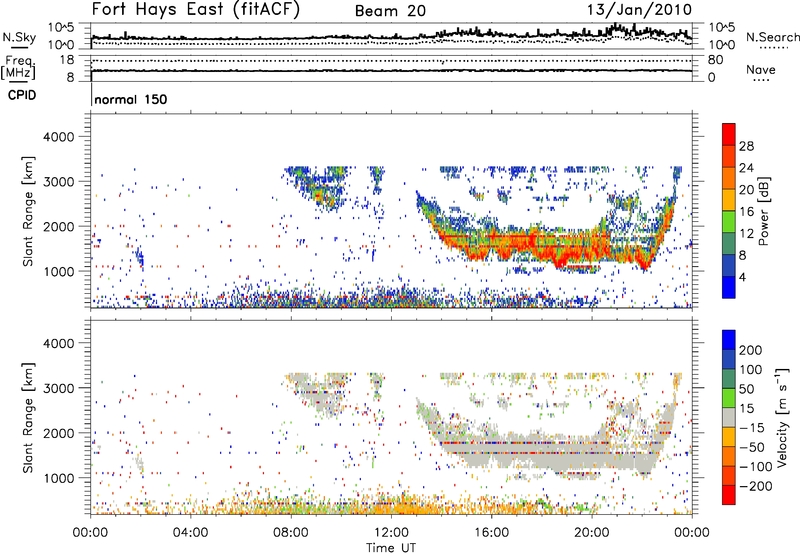The image size is (800, 554).
Task: Click 'Slant Range [km]' label of velocity panel
Action: (28, 418)
